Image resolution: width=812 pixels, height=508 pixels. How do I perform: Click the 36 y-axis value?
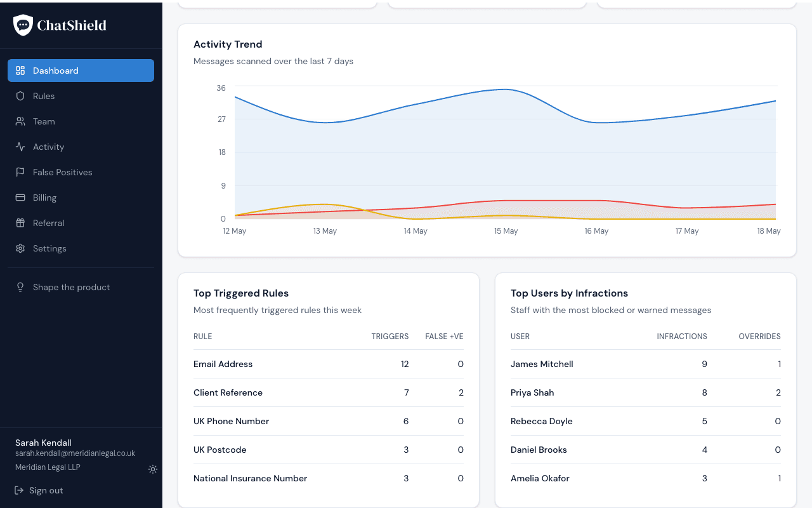click(x=221, y=88)
